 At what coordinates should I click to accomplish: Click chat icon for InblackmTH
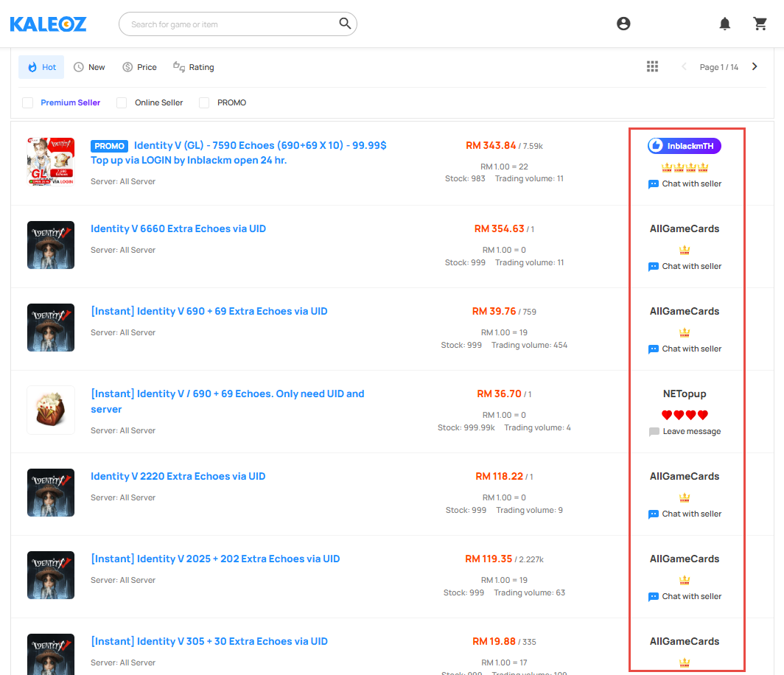pos(653,184)
